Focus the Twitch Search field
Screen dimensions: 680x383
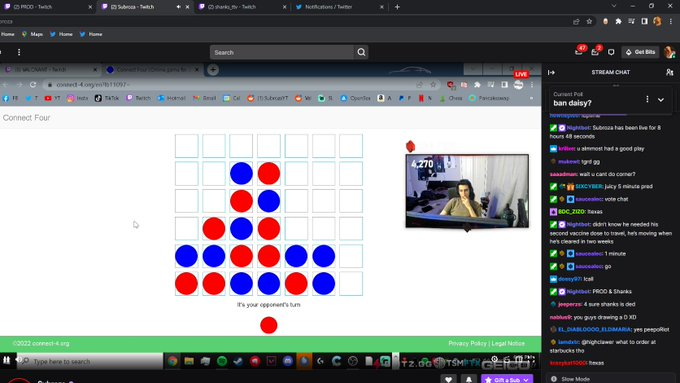[282, 52]
